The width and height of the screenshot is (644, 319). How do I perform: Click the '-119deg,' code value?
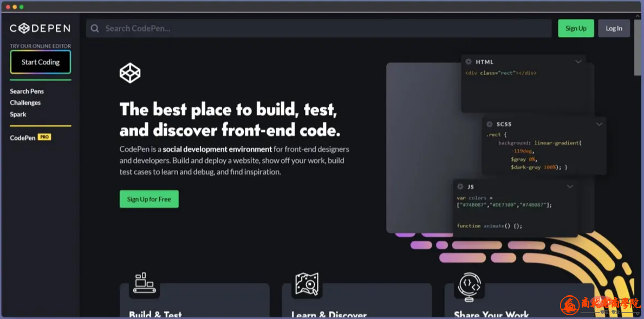[x=523, y=152]
